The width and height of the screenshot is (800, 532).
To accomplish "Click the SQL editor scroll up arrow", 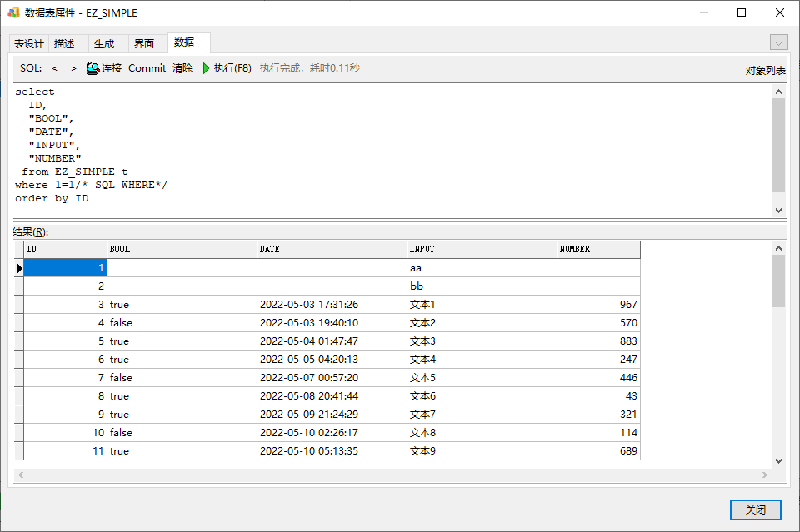I will 778,92.
